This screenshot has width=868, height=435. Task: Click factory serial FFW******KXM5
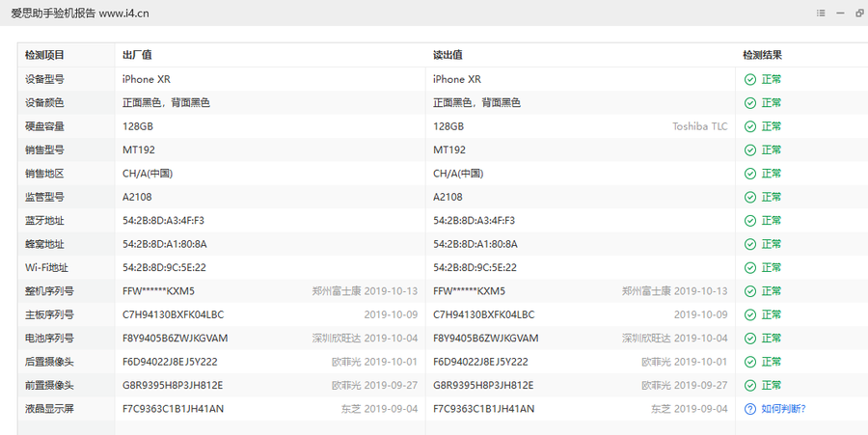click(x=158, y=291)
